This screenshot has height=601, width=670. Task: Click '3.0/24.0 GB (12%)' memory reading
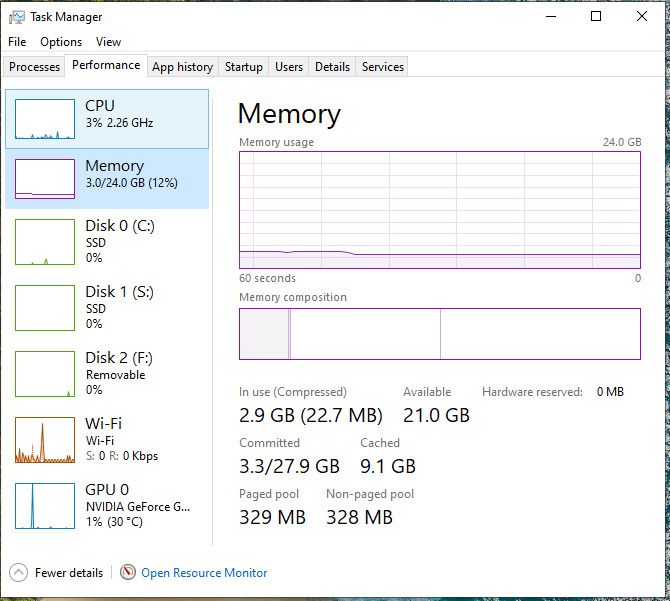(132, 183)
